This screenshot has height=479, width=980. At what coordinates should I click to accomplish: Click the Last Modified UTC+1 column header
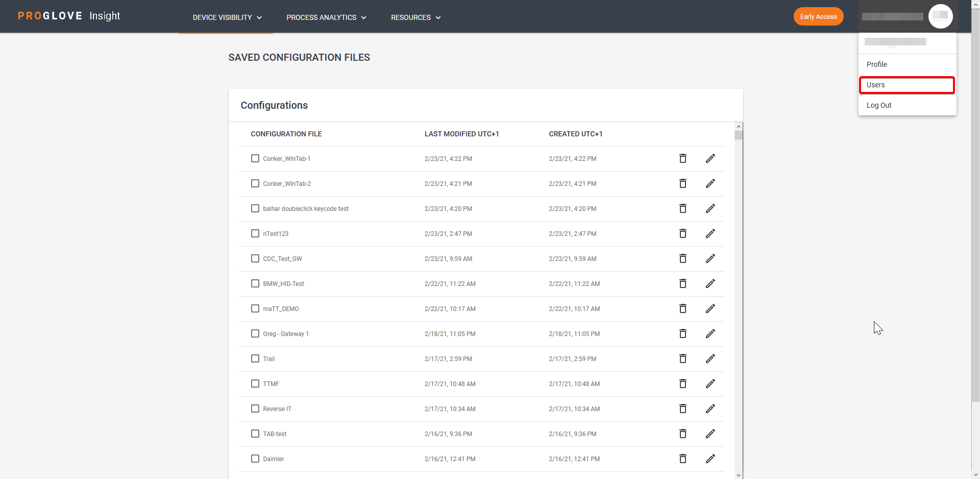click(x=461, y=134)
